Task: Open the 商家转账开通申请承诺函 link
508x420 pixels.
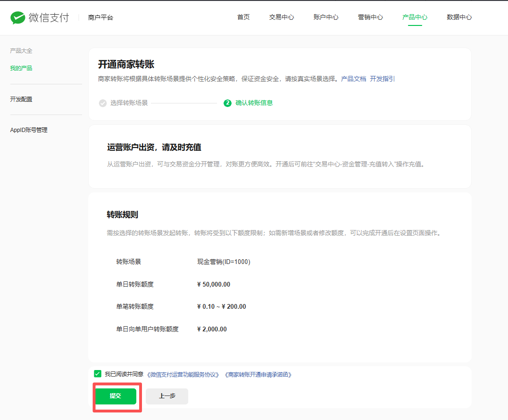Action: coord(258,375)
